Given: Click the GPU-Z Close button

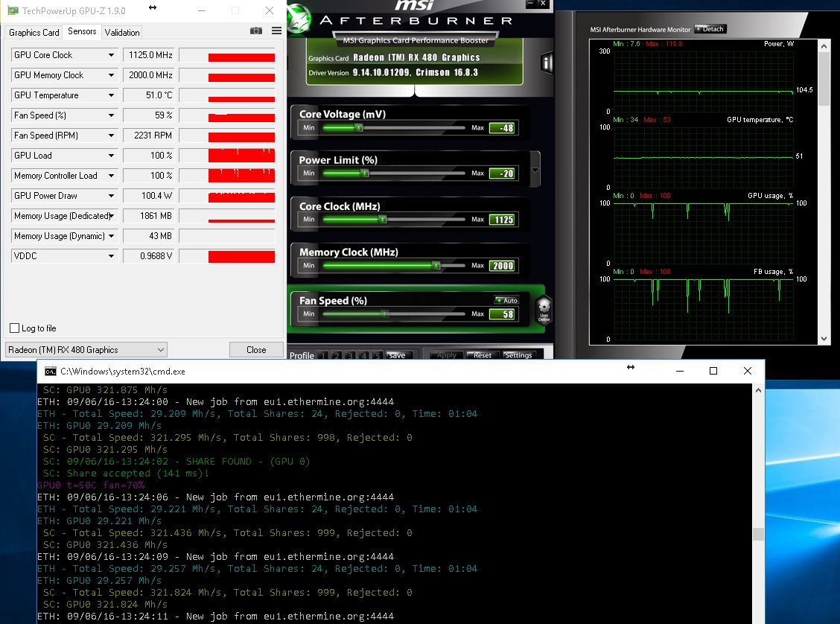Looking at the screenshot, I should [x=256, y=350].
